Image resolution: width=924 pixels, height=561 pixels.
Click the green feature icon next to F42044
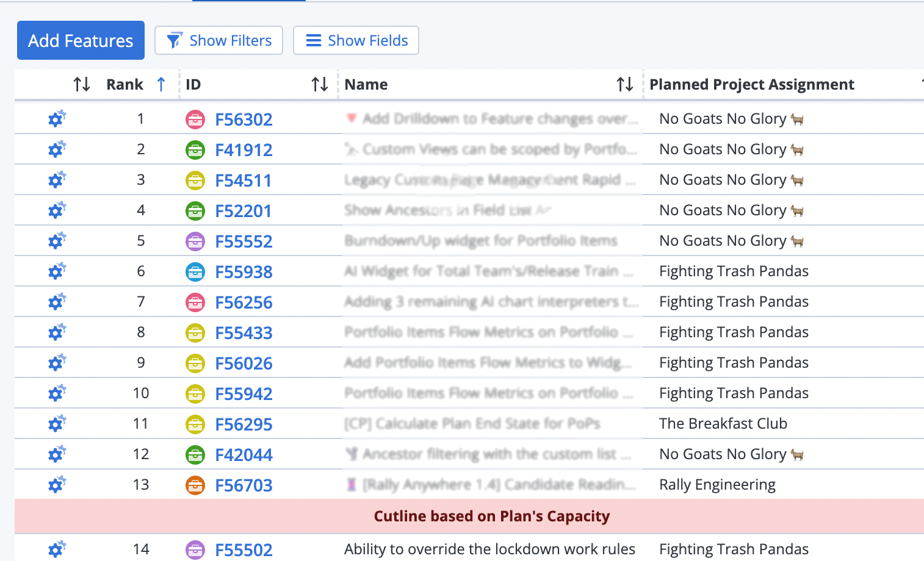click(195, 455)
